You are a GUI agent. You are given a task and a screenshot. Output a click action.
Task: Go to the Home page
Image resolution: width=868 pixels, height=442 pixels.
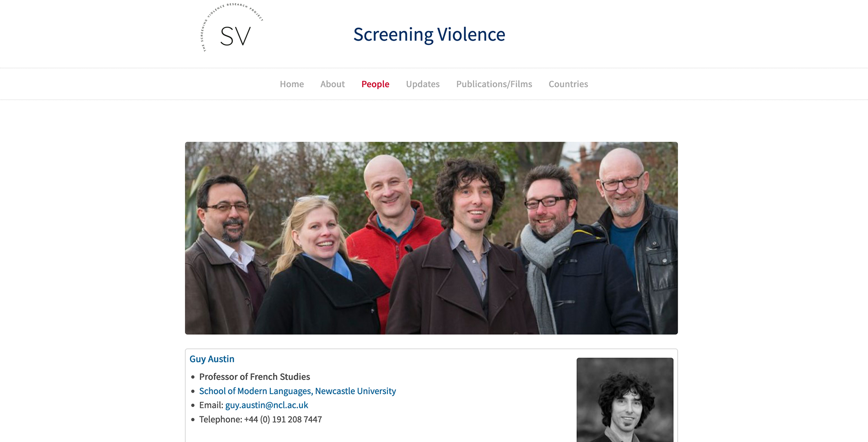pyautogui.click(x=292, y=84)
